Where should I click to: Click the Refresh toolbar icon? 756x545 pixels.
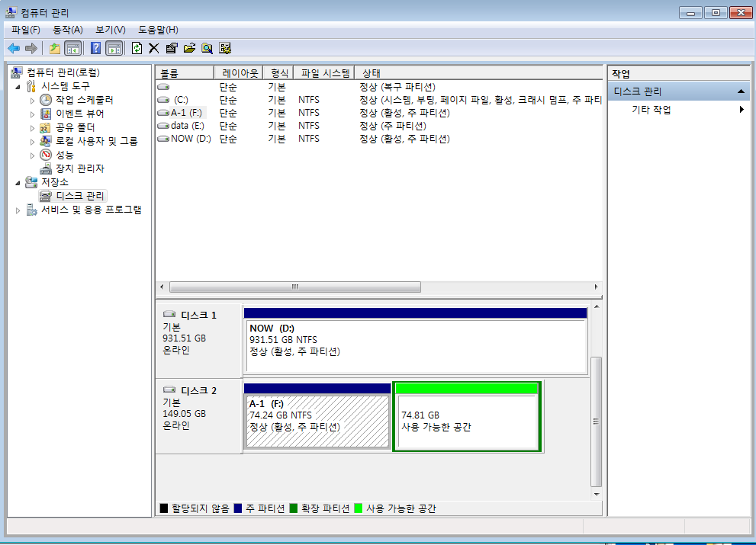tap(137, 48)
